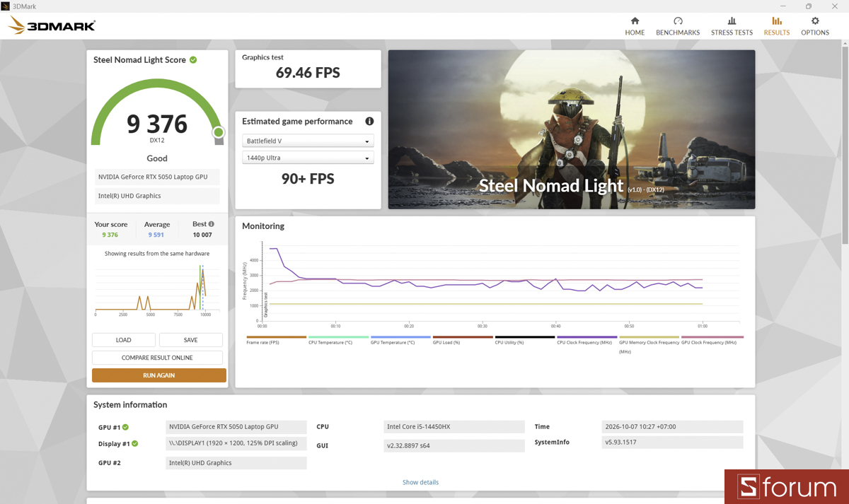Click the 9 376 score value
Image resolution: width=849 pixels, height=504 pixels.
click(x=157, y=124)
